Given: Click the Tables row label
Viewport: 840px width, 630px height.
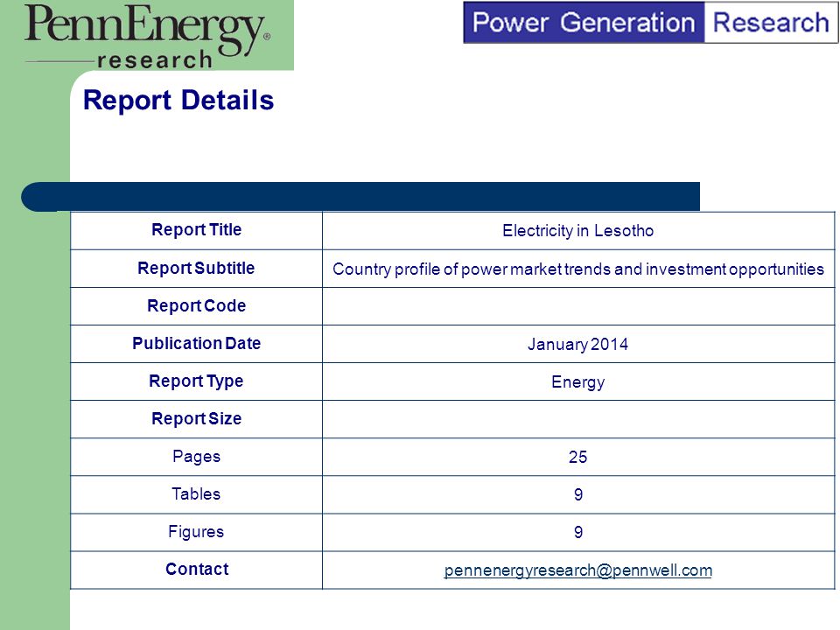Looking at the screenshot, I should click(196, 493).
